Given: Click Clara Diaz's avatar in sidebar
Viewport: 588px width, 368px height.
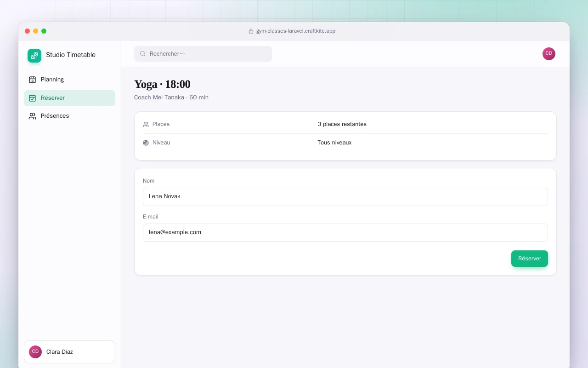Looking at the screenshot, I should (x=35, y=352).
